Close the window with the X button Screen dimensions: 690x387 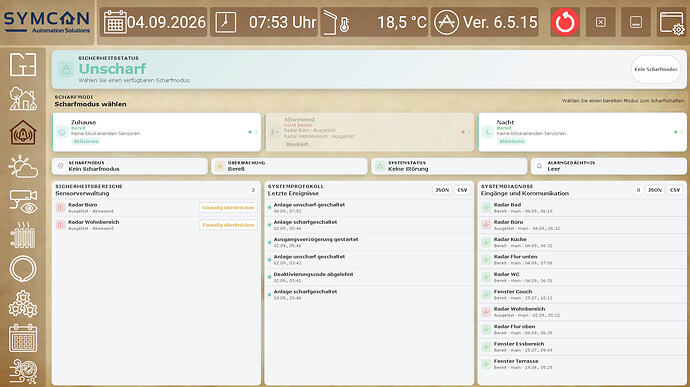(601, 22)
